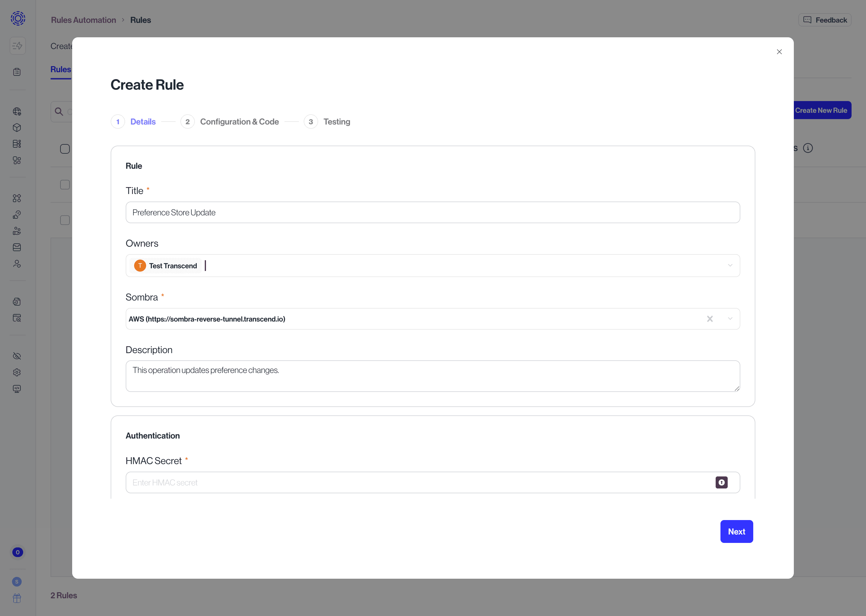Open the clipboard list sidebar icon
The image size is (866, 616).
point(17,72)
